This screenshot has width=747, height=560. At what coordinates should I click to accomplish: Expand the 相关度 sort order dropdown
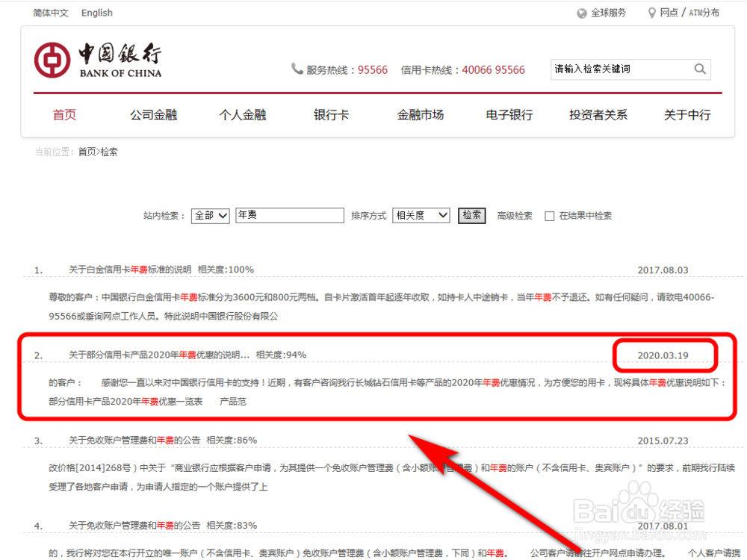[x=421, y=215]
